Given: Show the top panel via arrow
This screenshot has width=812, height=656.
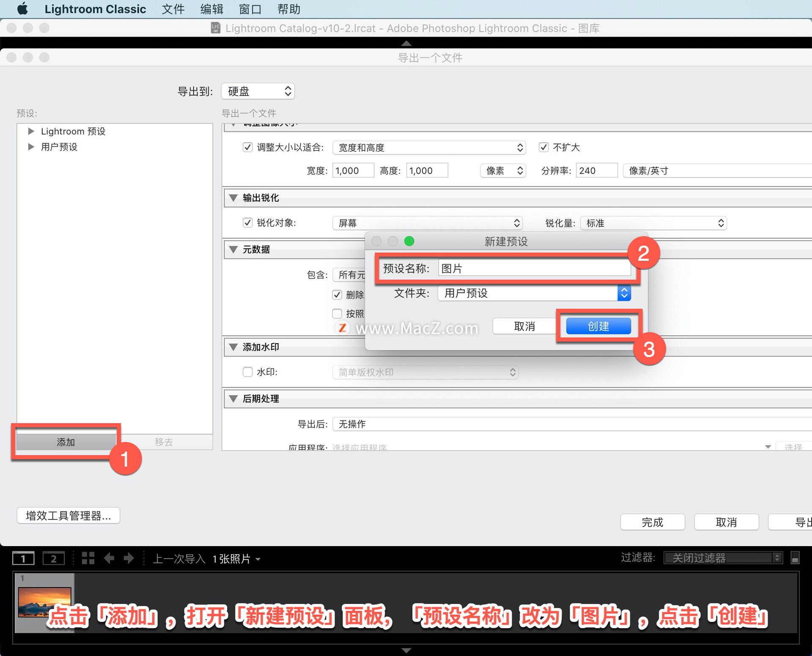Looking at the screenshot, I should (x=406, y=43).
